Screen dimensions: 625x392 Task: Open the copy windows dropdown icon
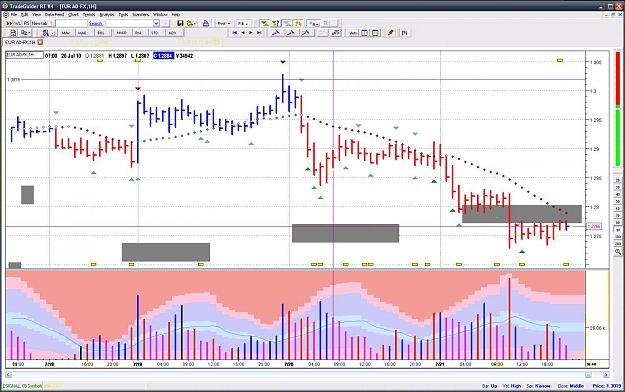[x=26, y=33]
